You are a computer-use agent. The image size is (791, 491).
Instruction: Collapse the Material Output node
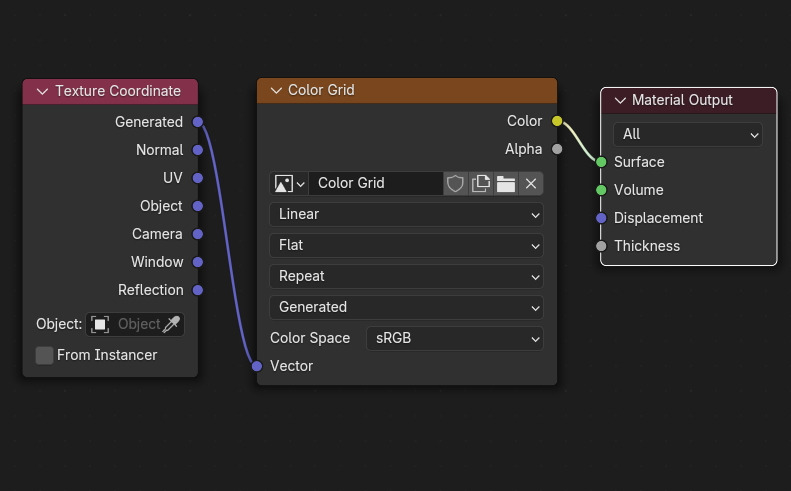(x=620, y=100)
